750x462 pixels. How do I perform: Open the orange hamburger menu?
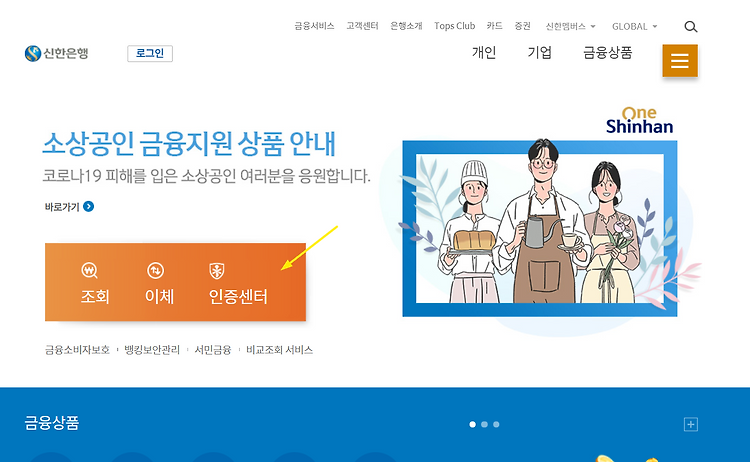coord(680,61)
